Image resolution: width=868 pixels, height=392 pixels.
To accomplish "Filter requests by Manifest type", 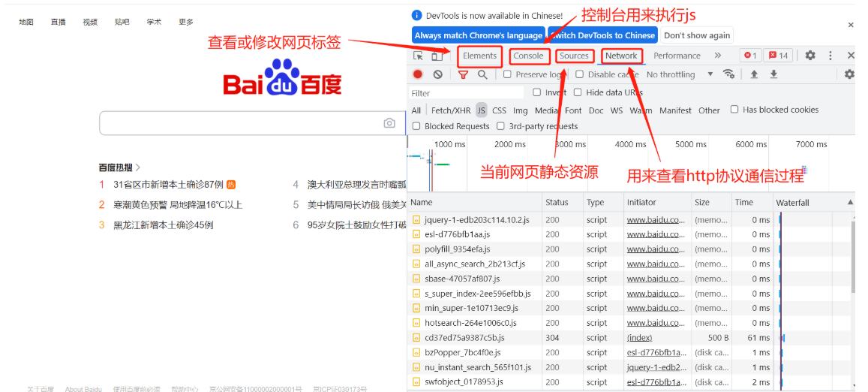I will pos(675,110).
